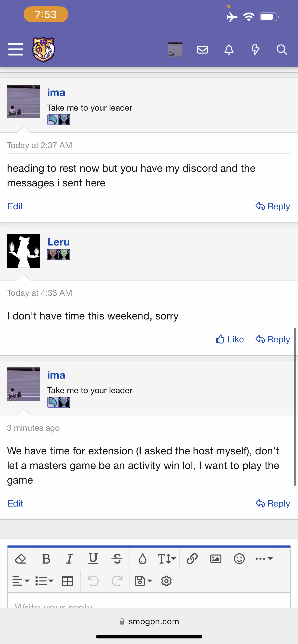The width and height of the screenshot is (298, 644).
Task: Toggle italic formatting in the editor
Action: coord(70,559)
